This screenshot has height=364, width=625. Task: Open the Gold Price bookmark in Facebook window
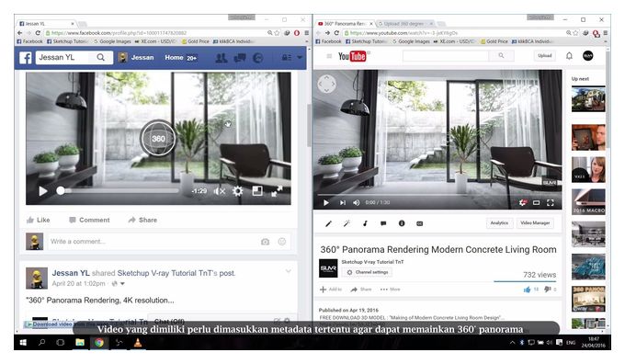click(x=195, y=41)
